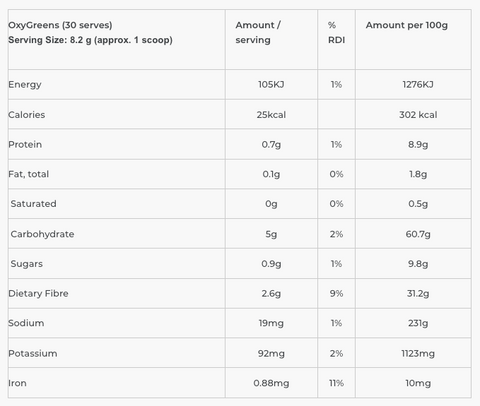The width and height of the screenshot is (480, 406).
Task: Click the Sugars row label
Action: [x=27, y=264]
